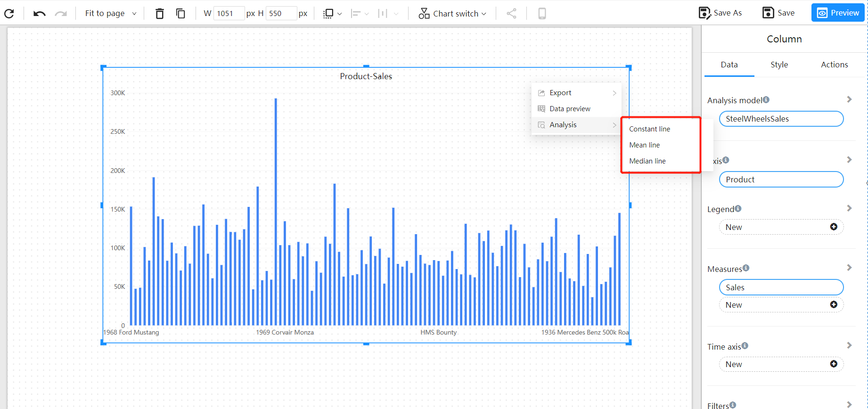The height and width of the screenshot is (409, 868).
Task: Click the axis info icon
Action: click(726, 160)
